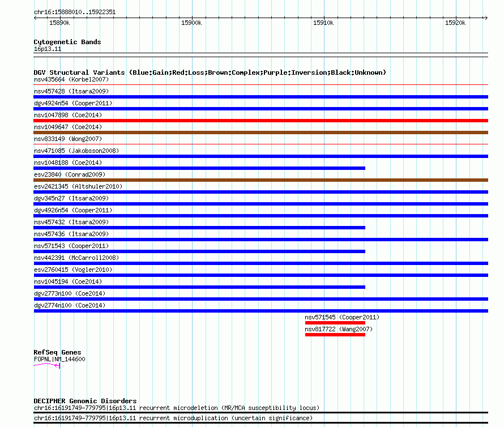The width and height of the screenshot is (504, 427).
Task: Click the shorter blue bar under nsv1048188
Action: (199, 168)
